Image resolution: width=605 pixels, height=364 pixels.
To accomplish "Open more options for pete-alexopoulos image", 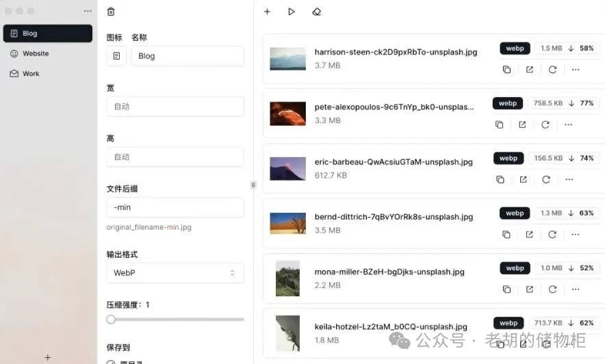I will click(x=568, y=125).
